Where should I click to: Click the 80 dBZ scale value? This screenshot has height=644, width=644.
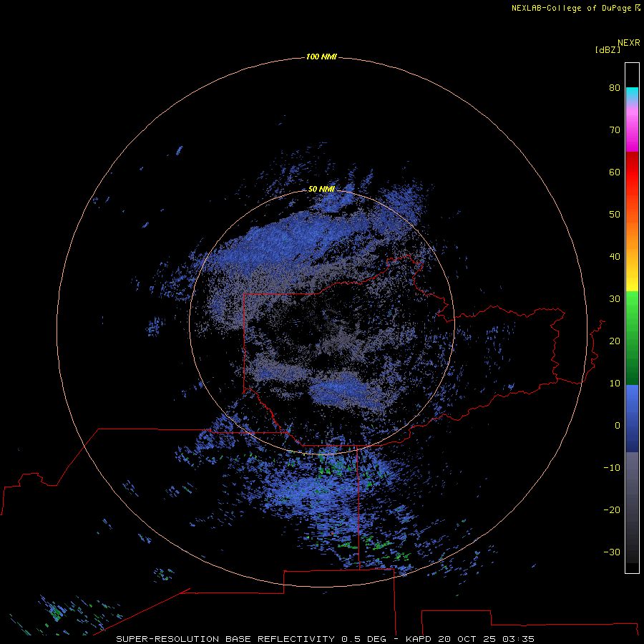pyautogui.click(x=615, y=87)
